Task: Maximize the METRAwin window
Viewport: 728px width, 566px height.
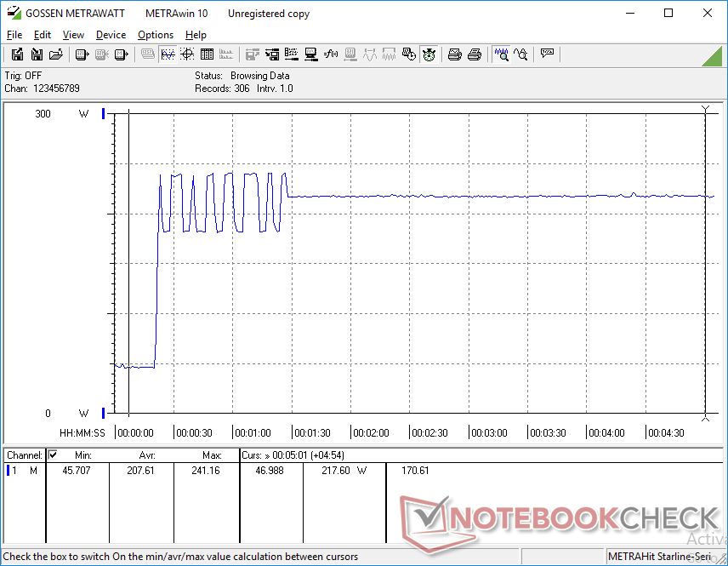Action: 668,13
